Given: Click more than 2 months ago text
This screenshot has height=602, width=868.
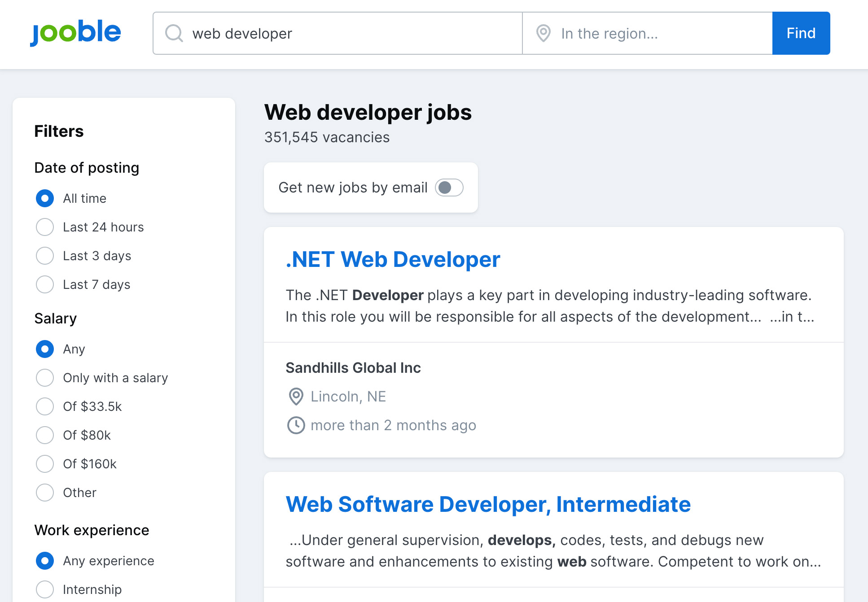Looking at the screenshot, I should click(x=394, y=425).
